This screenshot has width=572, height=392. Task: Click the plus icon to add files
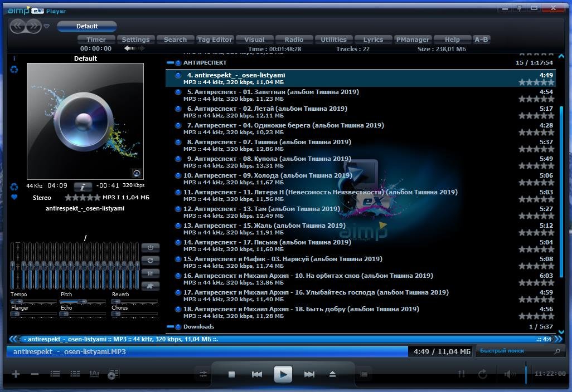[16, 374]
